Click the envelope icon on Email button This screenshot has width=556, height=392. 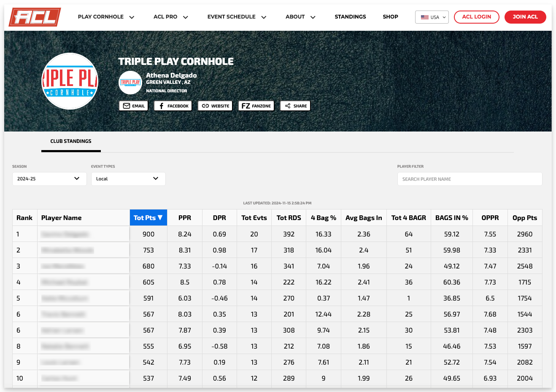[x=127, y=106]
